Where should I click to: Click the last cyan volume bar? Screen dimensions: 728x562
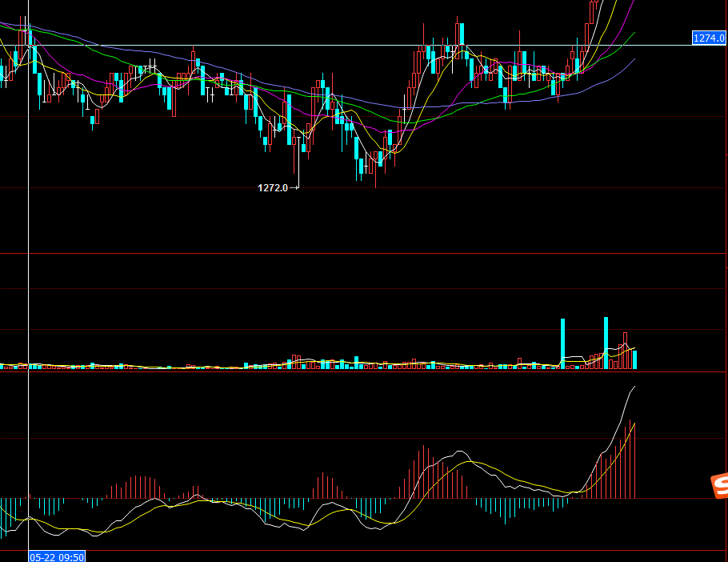click(x=635, y=359)
